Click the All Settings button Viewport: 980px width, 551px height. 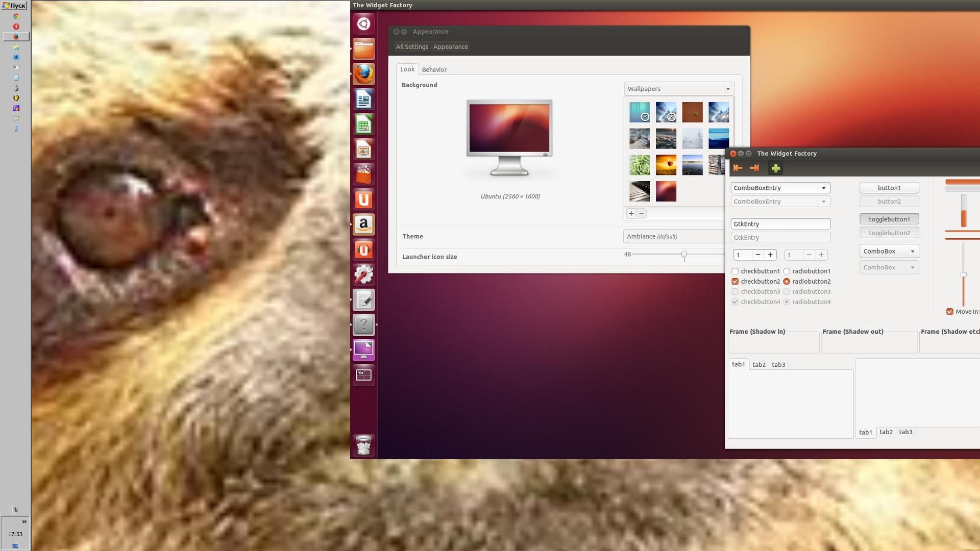coord(411,47)
